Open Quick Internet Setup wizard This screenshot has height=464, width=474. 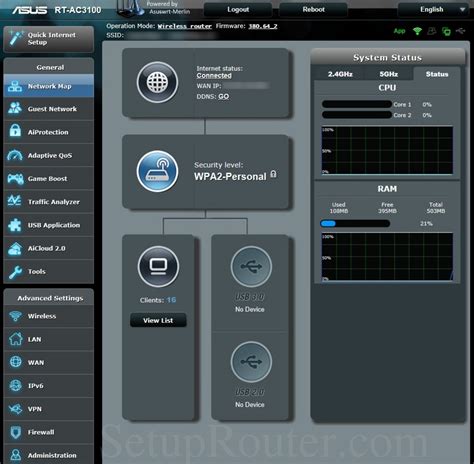(x=49, y=39)
